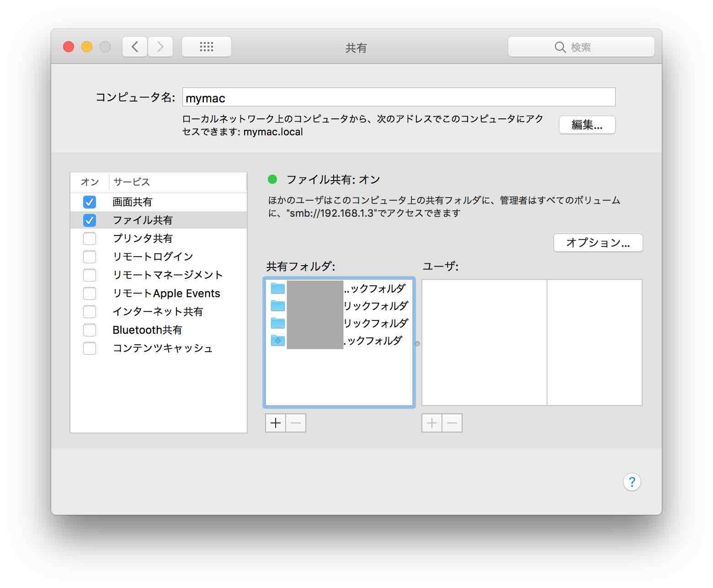Click 編集... button for hostname

[587, 125]
